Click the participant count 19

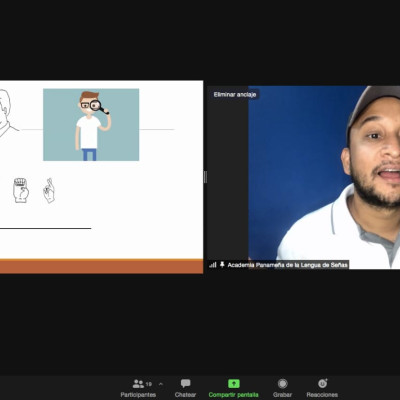[x=149, y=384]
